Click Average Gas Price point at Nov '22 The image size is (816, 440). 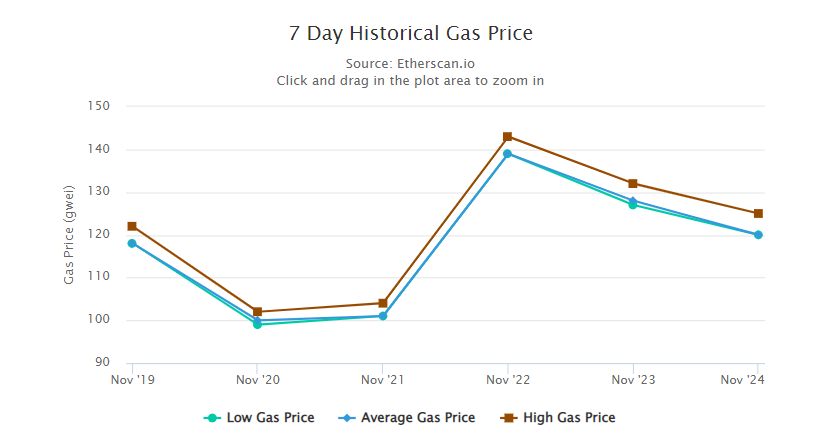(508, 154)
